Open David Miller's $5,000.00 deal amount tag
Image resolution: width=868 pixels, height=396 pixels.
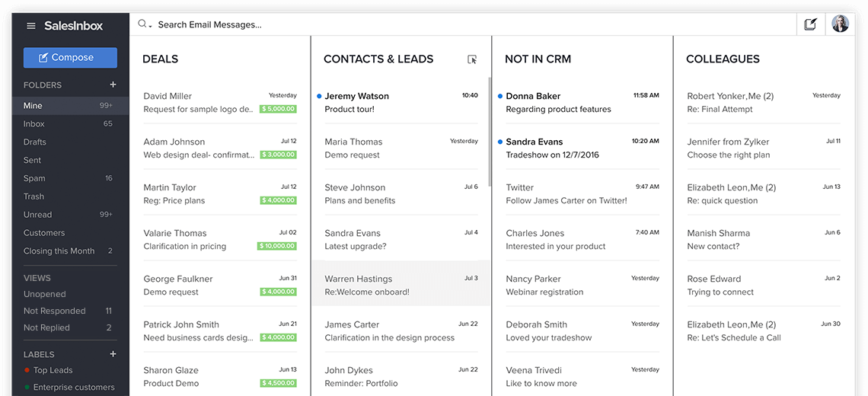pyautogui.click(x=278, y=109)
